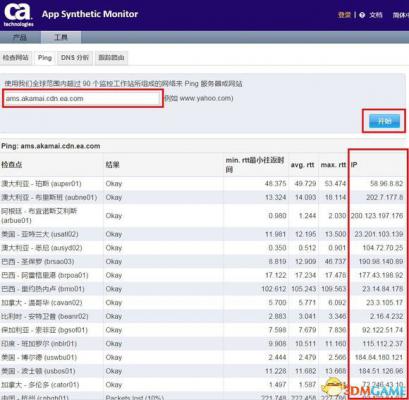
Task: Open the login link in header
Action: point(344,15)
